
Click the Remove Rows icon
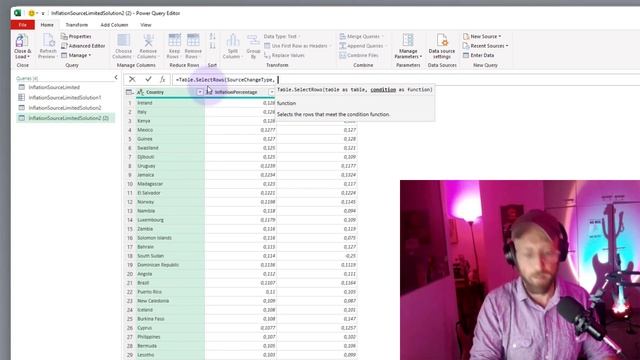coord(193,41)
